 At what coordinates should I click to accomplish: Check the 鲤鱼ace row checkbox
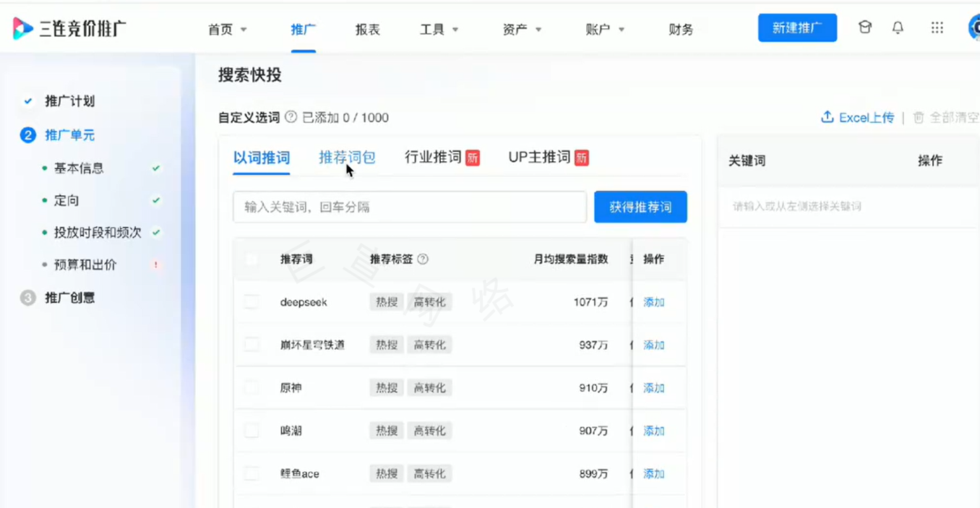pyautogui.click(x=252, y=474)
